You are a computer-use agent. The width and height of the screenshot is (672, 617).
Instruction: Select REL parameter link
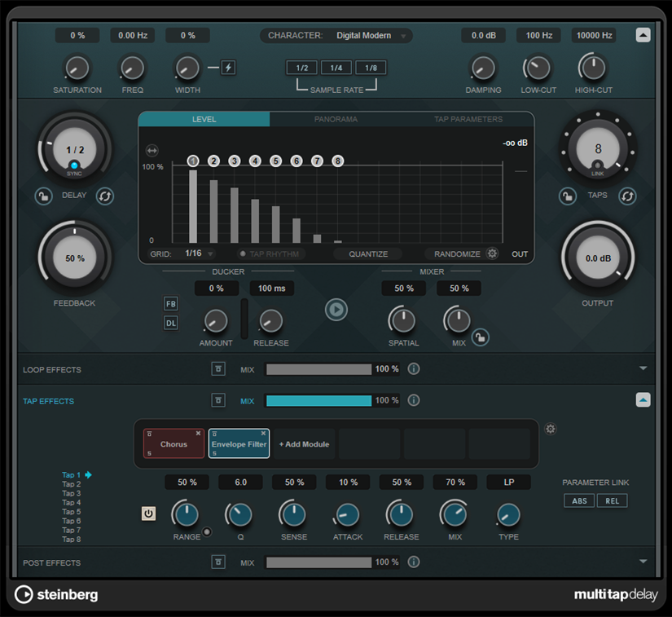coord(612,500)
